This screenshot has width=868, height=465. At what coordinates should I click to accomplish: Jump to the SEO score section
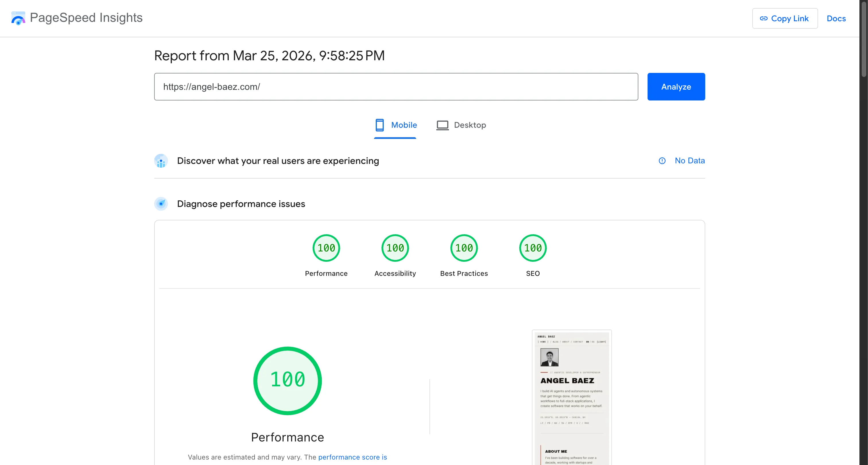pyautogui.click(x=532, y=248)
